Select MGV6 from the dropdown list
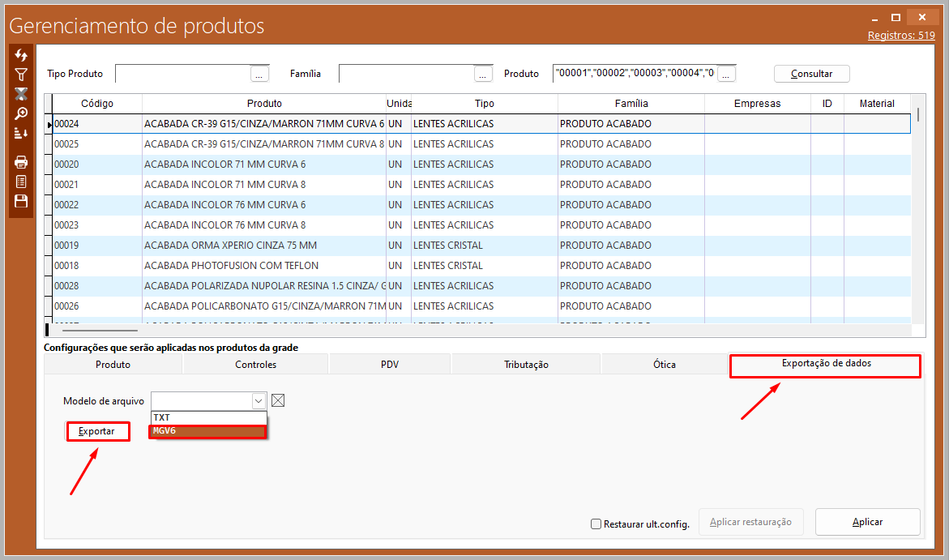The height and width of the screenshot is (560, 949). (207, 431)
